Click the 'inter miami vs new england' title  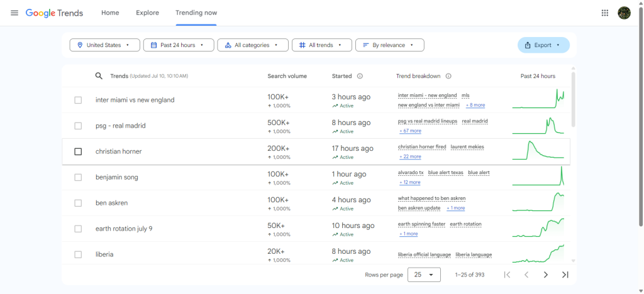coord(135,100)
